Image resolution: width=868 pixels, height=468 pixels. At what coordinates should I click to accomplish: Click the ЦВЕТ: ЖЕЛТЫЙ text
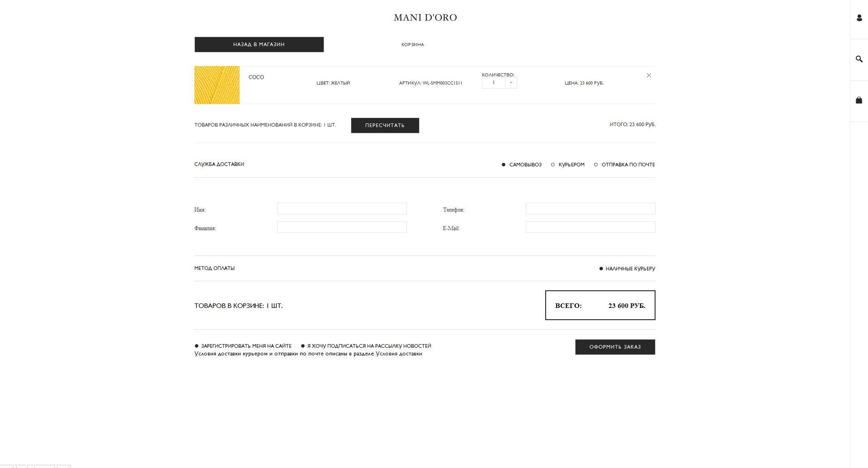tap(333, 83)
